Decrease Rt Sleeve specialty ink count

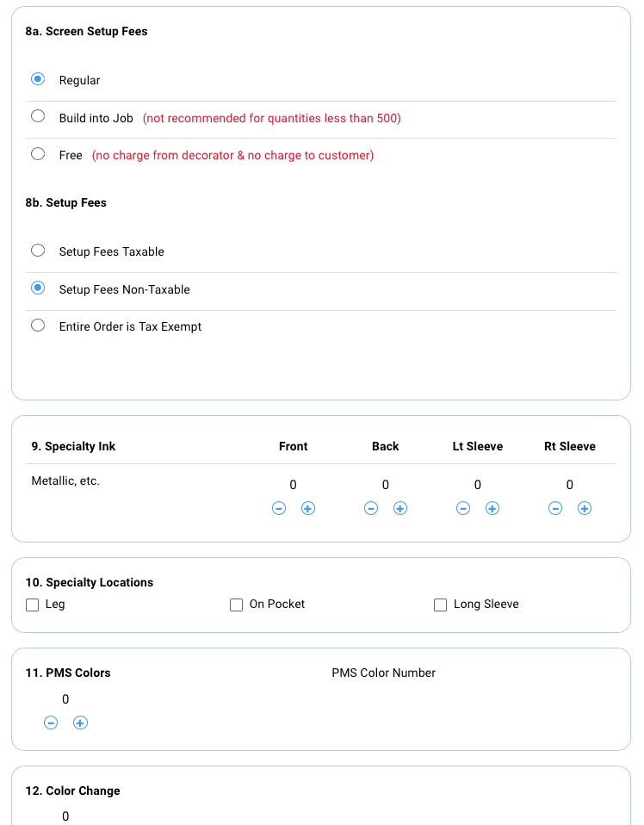pyautogui.click(x=555, y=508)
